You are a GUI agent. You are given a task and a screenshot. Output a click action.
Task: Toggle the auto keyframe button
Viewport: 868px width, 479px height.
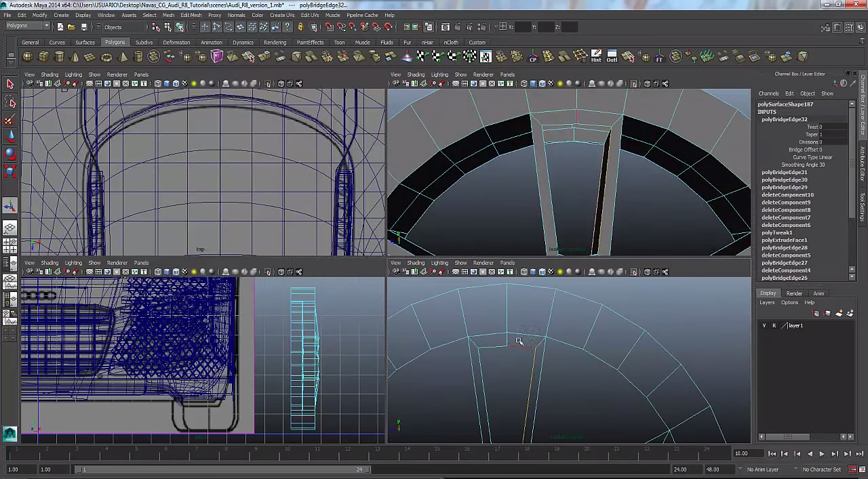pos(852,470)
